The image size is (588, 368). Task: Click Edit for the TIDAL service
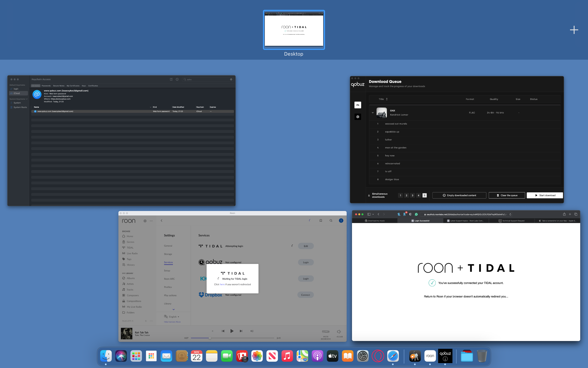tap(306, 246)
